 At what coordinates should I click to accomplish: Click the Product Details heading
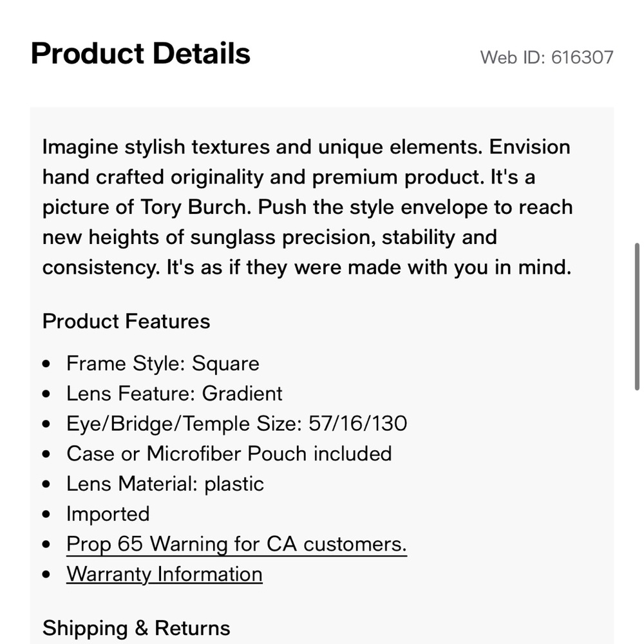[x=140, y=53]
